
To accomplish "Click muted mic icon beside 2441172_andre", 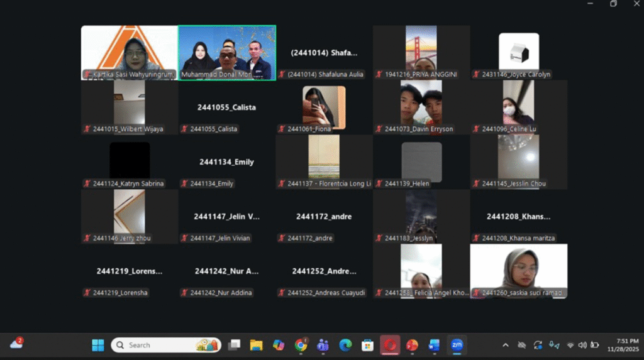I will pos(282,238).
